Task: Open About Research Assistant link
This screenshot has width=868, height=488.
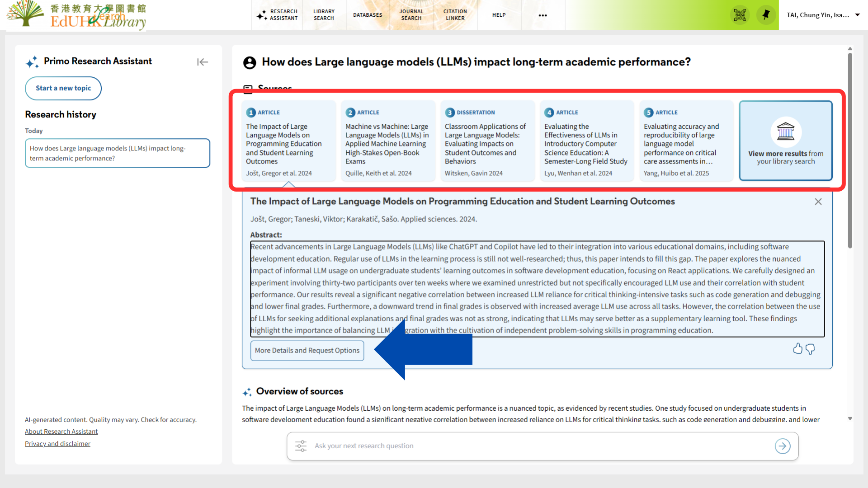Action: (x=61, y=432)
